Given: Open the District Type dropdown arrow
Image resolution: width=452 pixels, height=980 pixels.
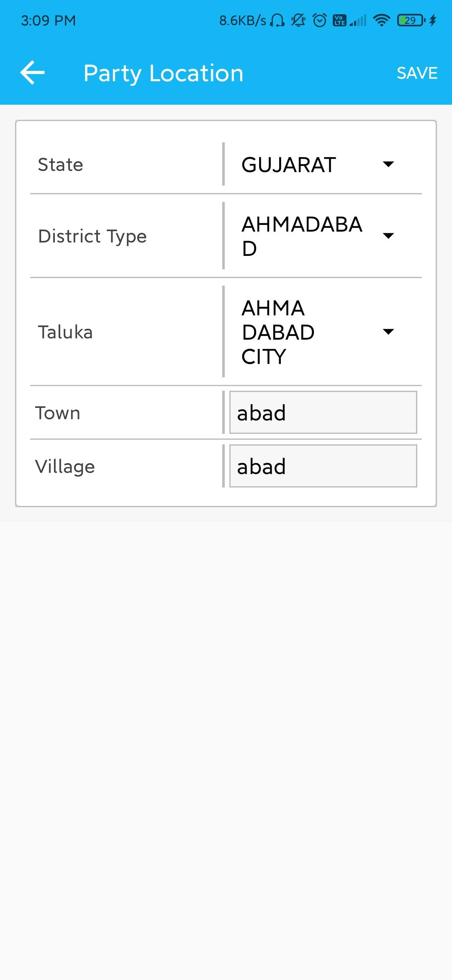Looking at the screenshot, I should (x=388, y=236).
